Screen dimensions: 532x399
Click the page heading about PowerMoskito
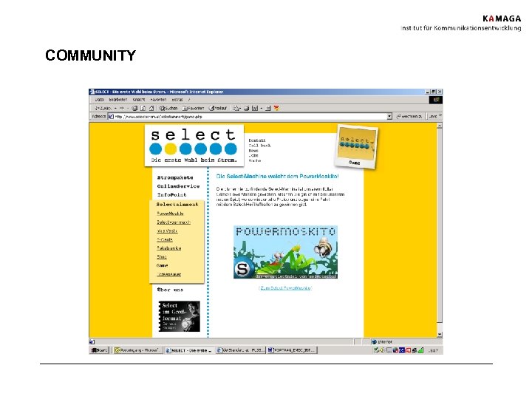pyautogui.click(x=277, y=176)
